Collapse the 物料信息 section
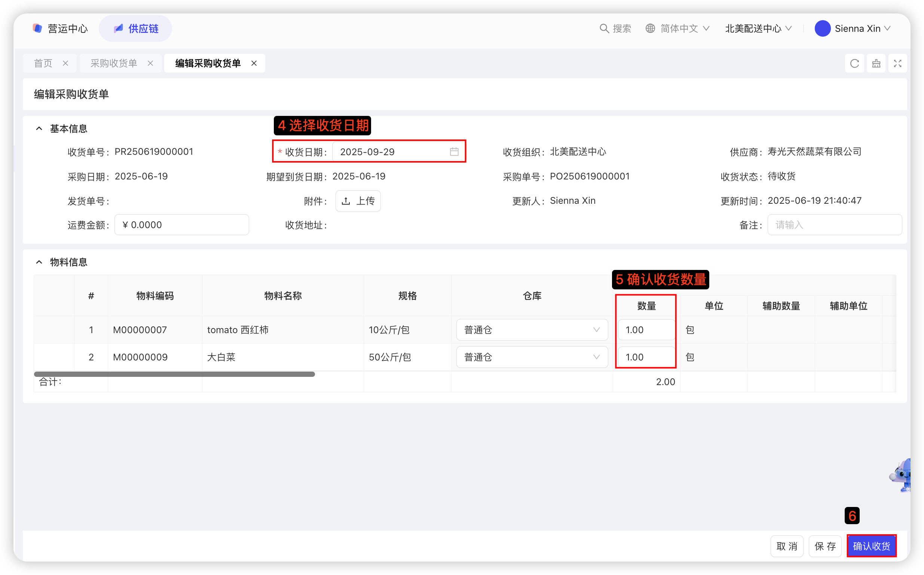The height and width of the screenshot is (575, 924). click(39, 262)
